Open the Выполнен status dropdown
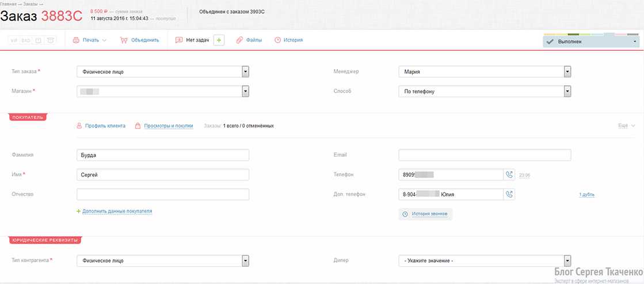 (x=591, y=42)
